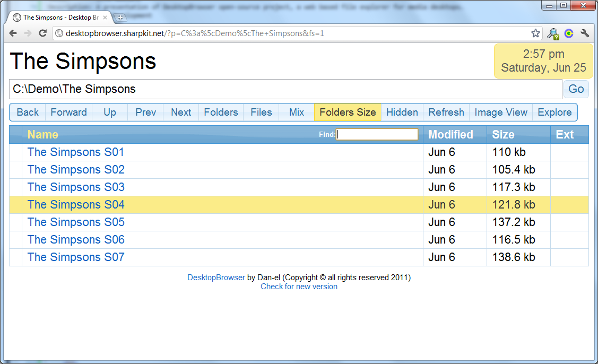The image size is (598, 364).
Task: Go Up one folder level
Action: coord(110,112)
